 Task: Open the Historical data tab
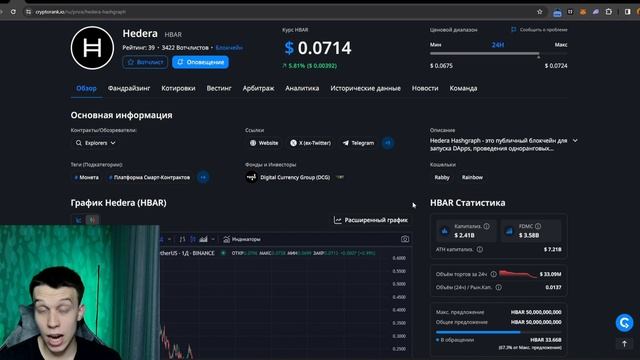365,88
